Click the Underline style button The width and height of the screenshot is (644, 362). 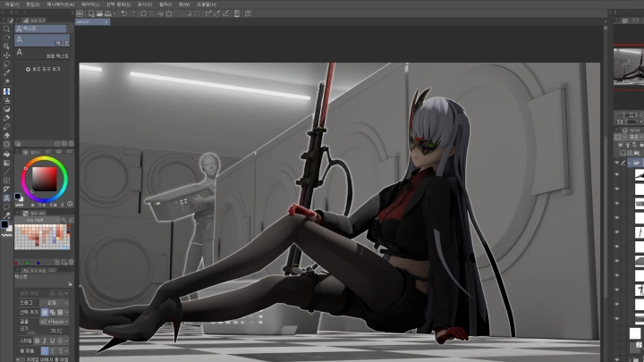point(53,341)
